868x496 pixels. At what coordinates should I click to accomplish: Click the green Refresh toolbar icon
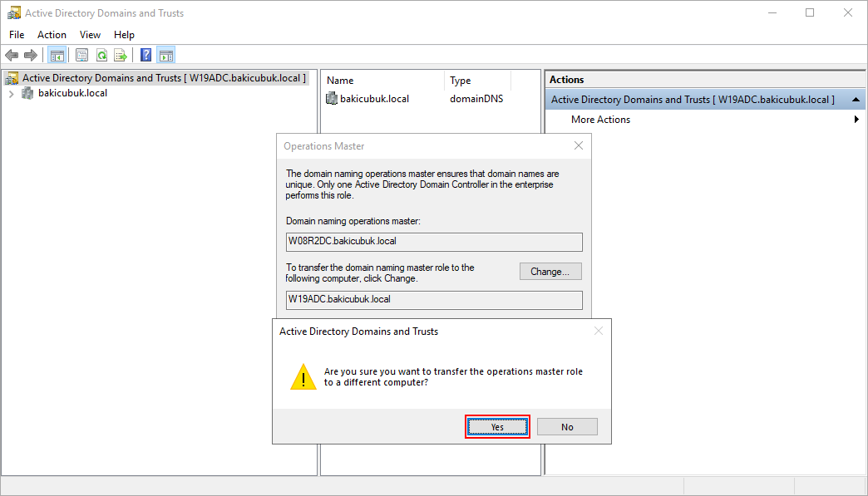pyautogui.click(x=102, y=56)
